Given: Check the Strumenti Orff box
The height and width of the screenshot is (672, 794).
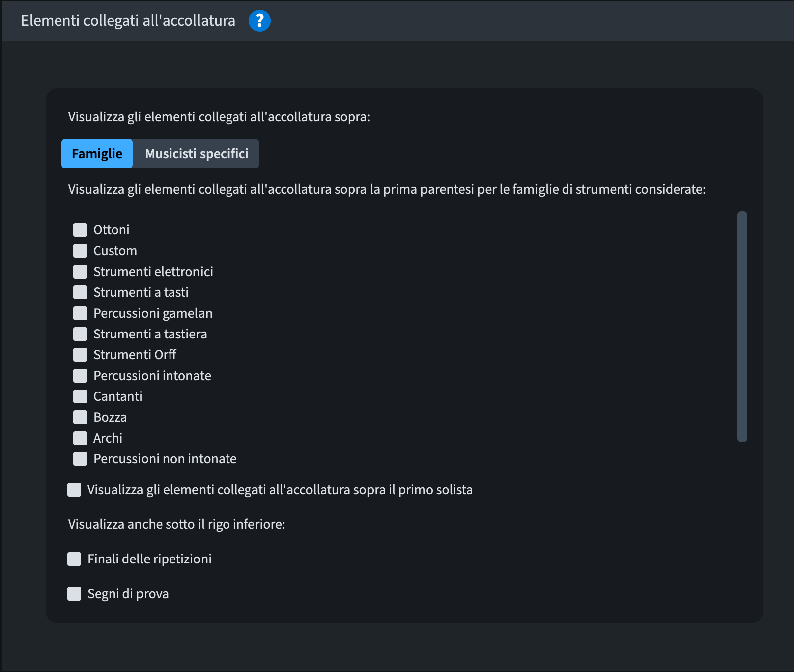Looking at the screenshot, I should [80, 355].
